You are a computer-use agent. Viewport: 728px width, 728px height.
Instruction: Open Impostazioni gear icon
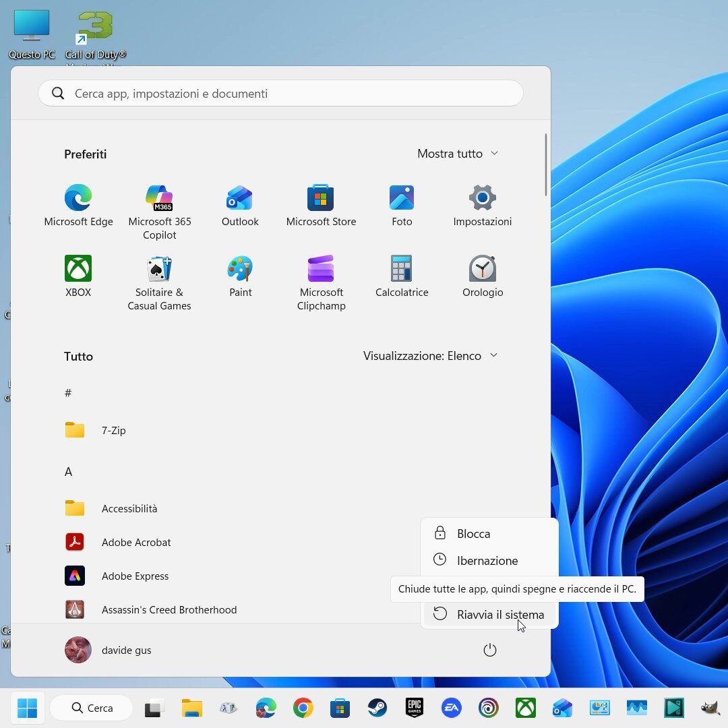[483, 205]
